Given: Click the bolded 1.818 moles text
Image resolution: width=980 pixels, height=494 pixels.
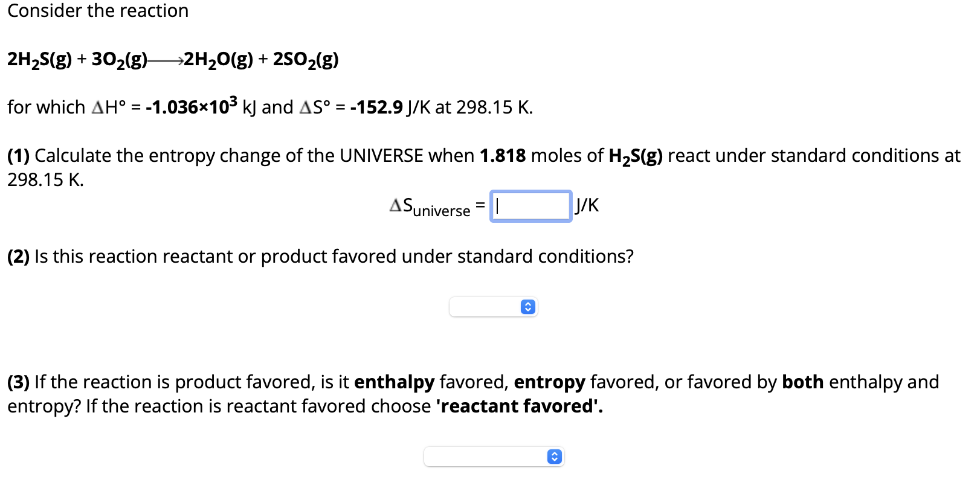Looking at the screenshot, I should tap(501, 155).
